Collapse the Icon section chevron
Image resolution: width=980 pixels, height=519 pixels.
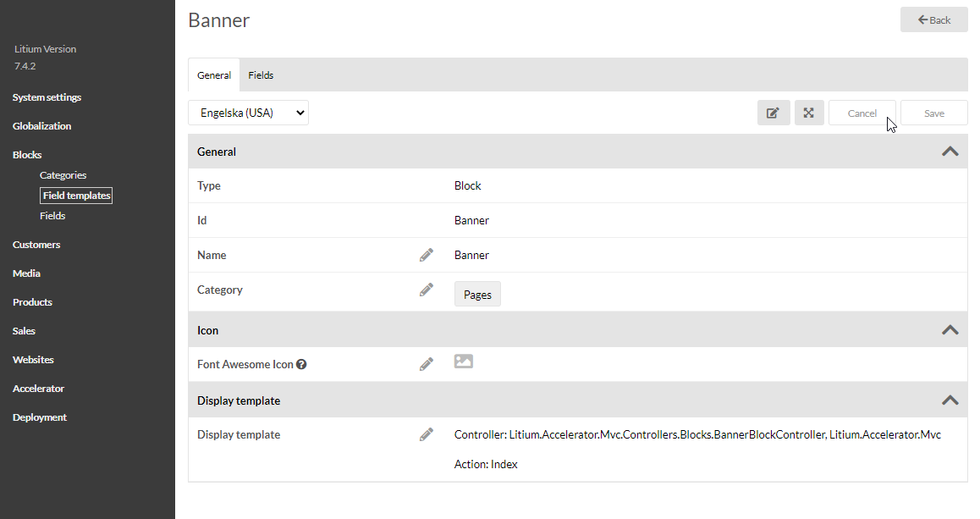(950, 330)
